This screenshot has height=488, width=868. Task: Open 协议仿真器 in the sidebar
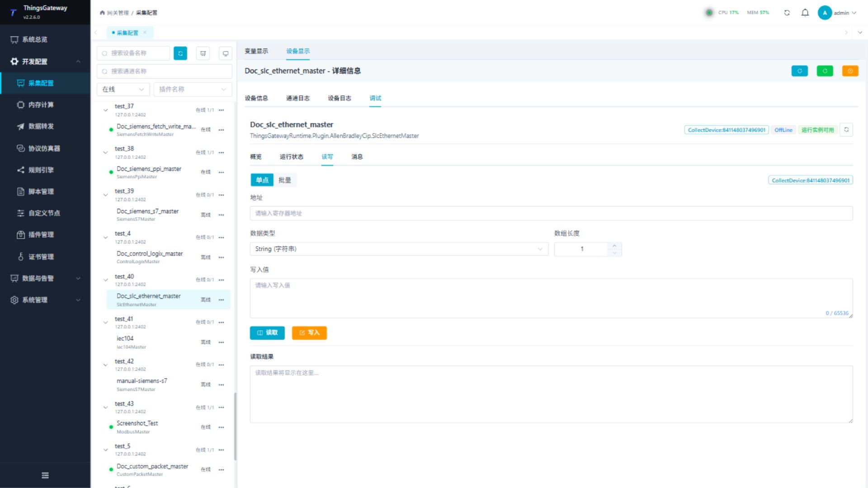coord(45,148)
